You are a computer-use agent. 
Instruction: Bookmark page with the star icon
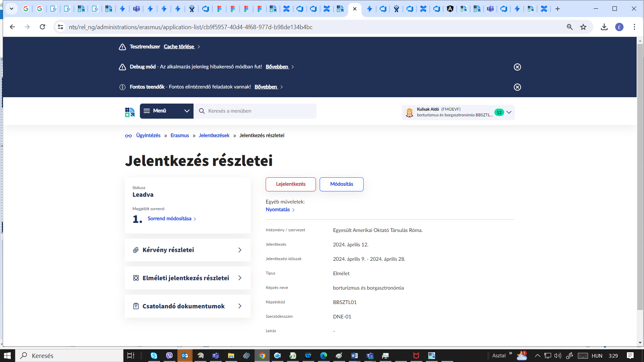pyautogui.click(x=583, y=27)
